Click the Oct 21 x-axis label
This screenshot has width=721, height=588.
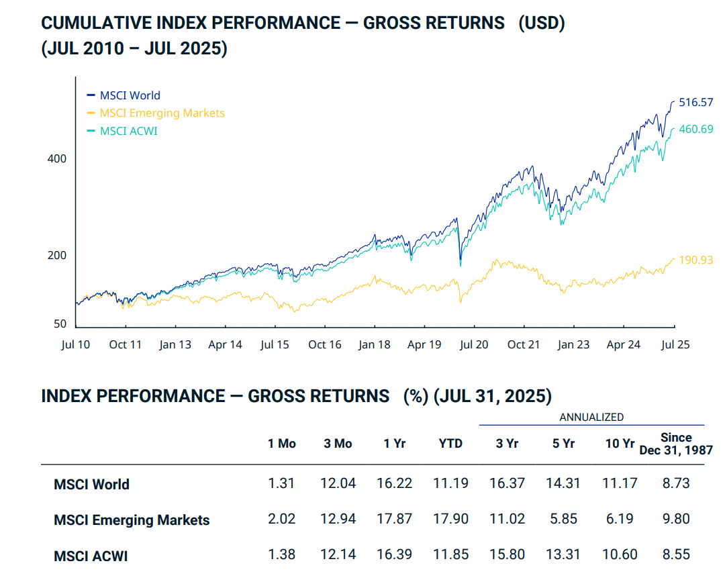tap(524, 345)
